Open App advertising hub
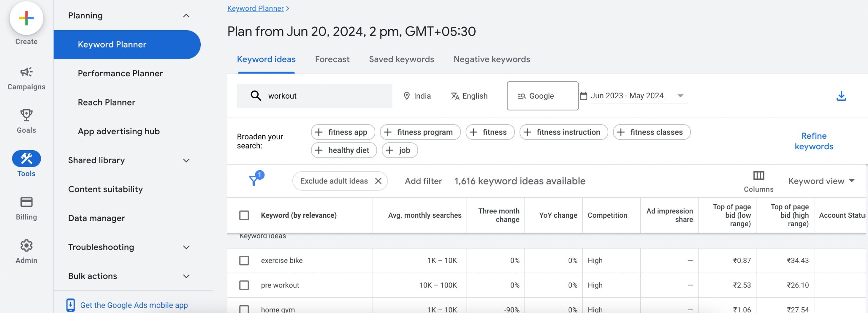Image resolution: width=868 pixels, height=313 pixels. tap(119, 131)
